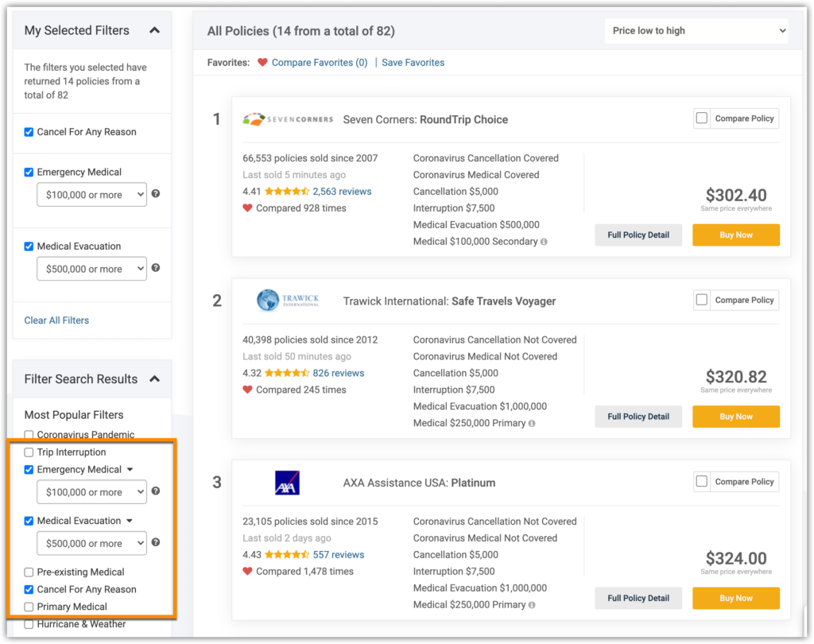Click help icon next to Medical Evacuation amount in Filter Search Results
Viewport: 814px width, 644px height.
coord(156,542)
